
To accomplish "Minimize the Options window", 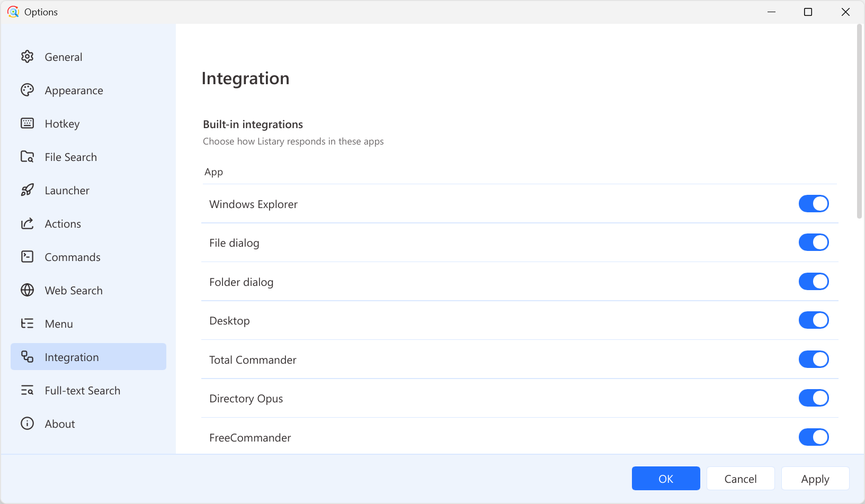I will [x=771, y=12].
